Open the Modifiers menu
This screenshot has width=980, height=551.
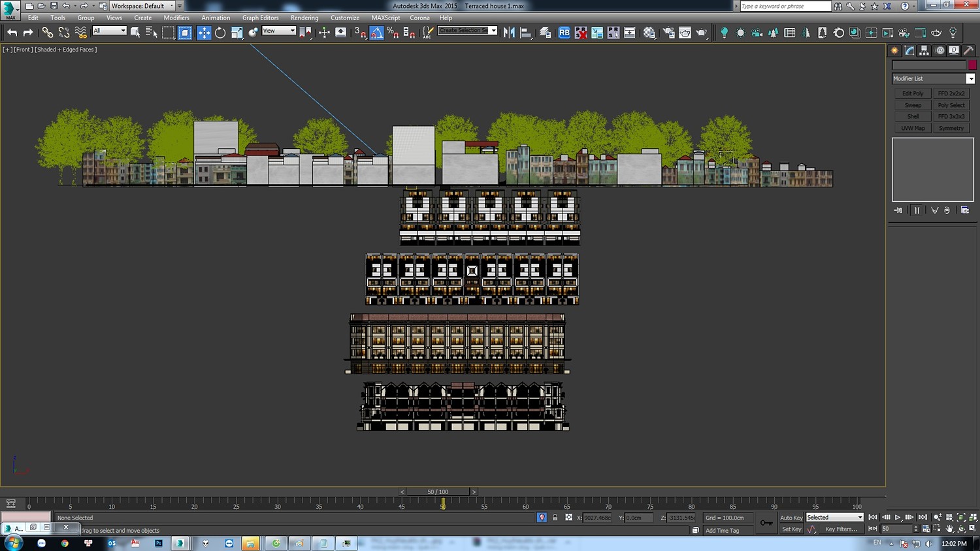point(176,18)
